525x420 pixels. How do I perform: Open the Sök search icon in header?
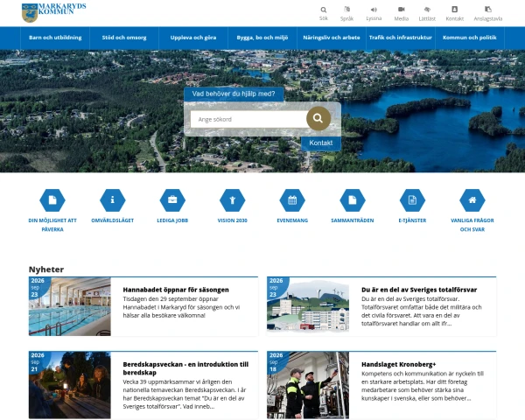[x=324, y=10]
